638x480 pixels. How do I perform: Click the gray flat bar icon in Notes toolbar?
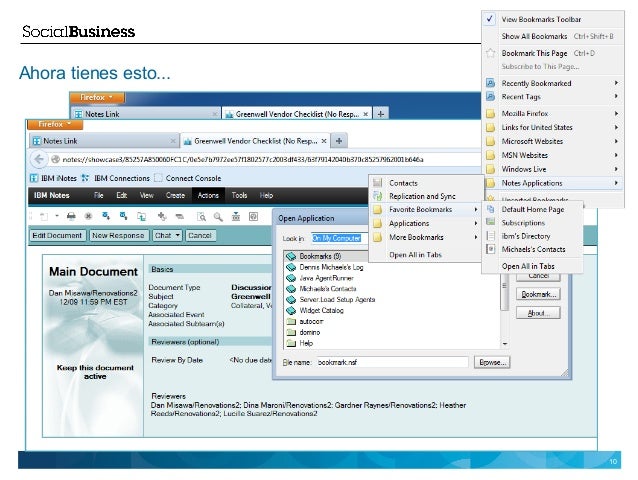pos(179,216)
